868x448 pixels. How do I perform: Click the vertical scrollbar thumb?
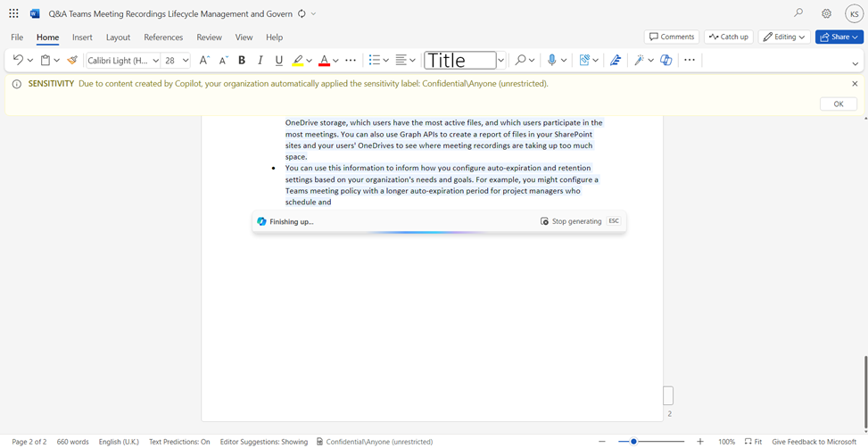coord(864,394)
